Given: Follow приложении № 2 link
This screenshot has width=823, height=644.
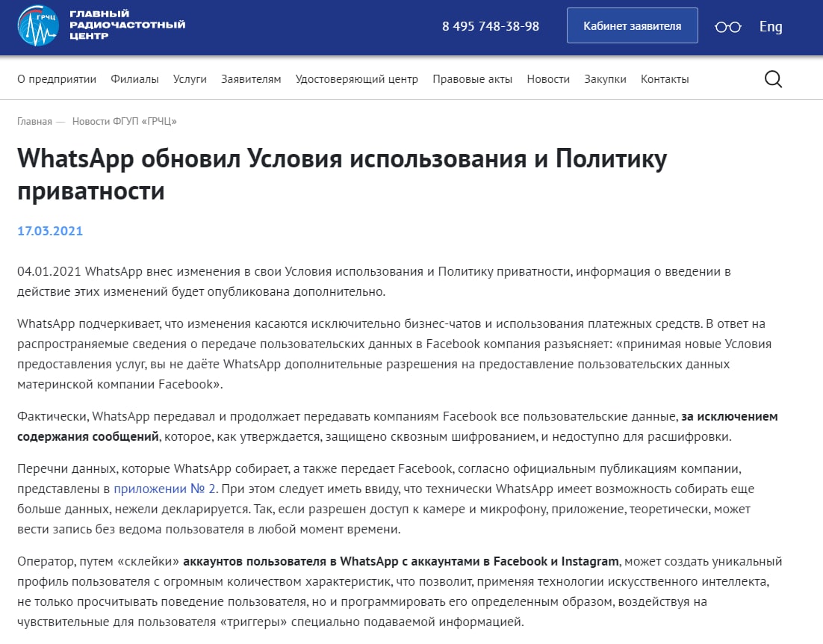Looking at the screenshot, I should coord(165,489).
